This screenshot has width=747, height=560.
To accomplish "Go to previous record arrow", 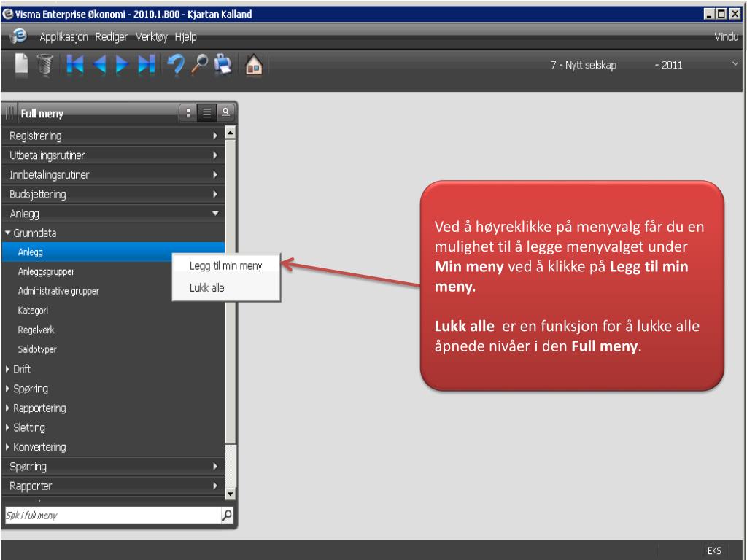I will (x=99, y=64).
